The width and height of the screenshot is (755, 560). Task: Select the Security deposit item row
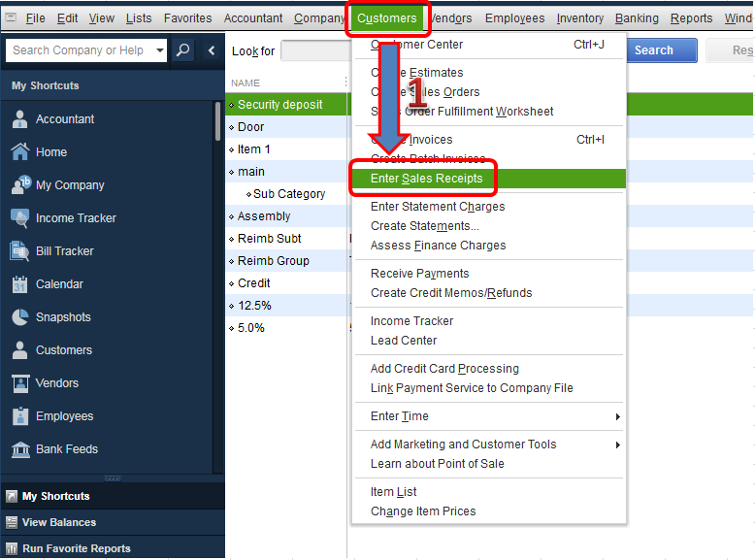(x=286, y=105)
